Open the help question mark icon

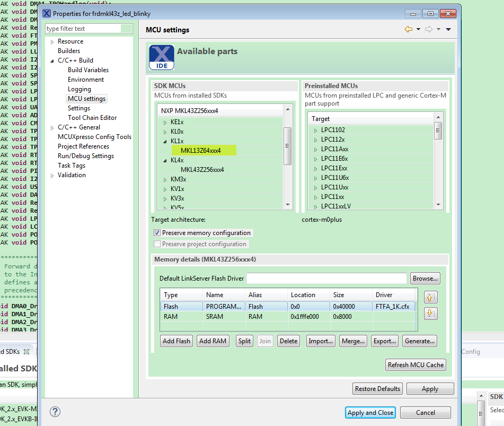point(55,412)
